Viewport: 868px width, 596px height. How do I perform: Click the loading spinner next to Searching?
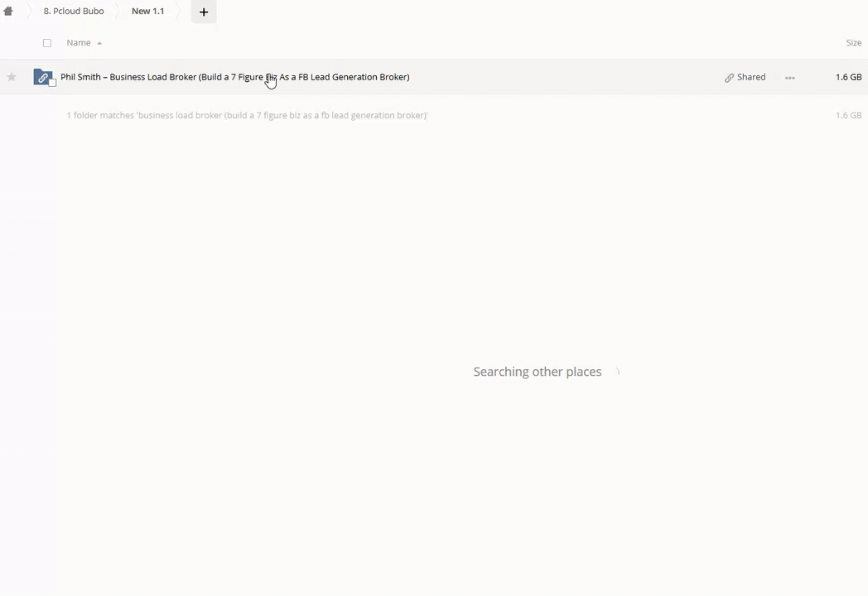[x=615, y=372]
